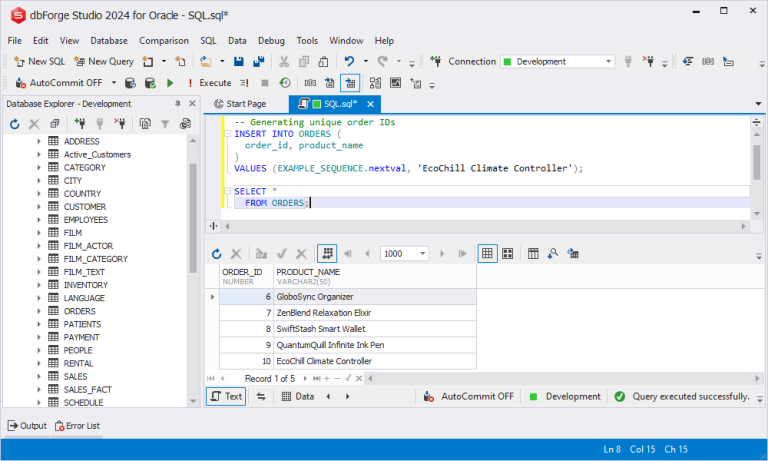Switch to Text view at bottom
The height and width of the screenshot is (461, 768).
click(x=226, y=396)
